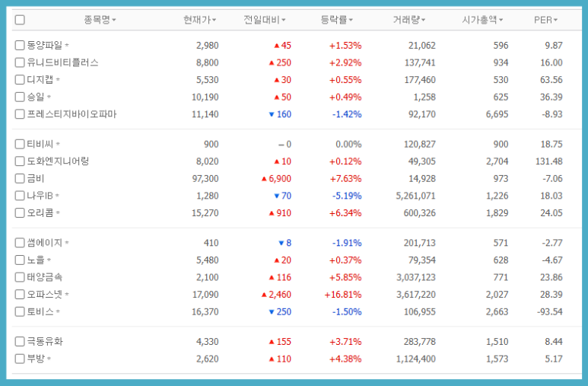Click 썸에이지 price 410
The width and height of the screenshot is (588, 386).
click(x=211, y=243)
